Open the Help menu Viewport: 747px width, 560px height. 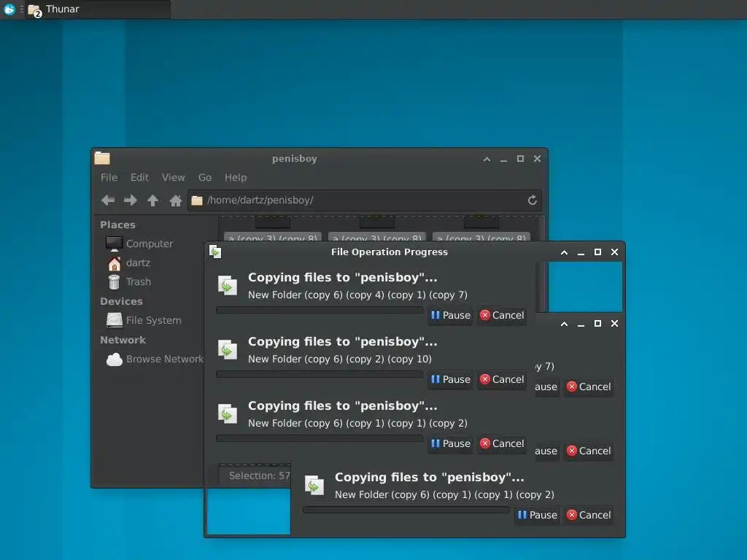[x=236, y=178]
